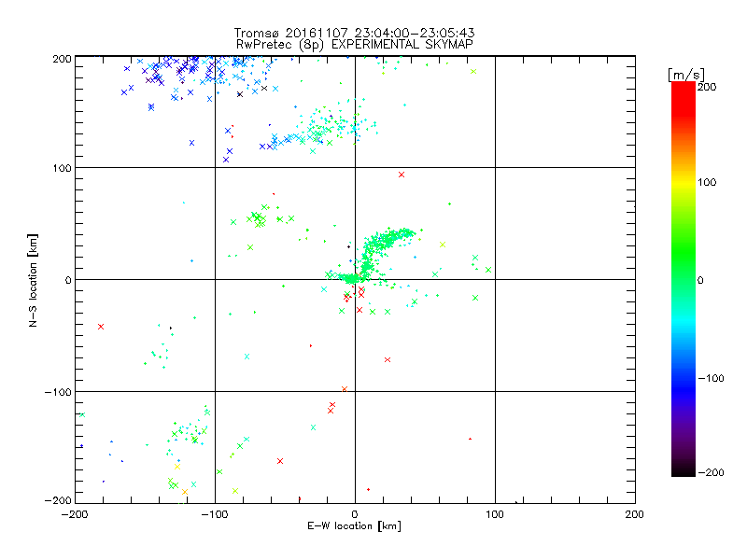Click the '[m/s]' colorbar unit label
The width and height of the screenshot is (747, 560).
[x=685, y=75]
